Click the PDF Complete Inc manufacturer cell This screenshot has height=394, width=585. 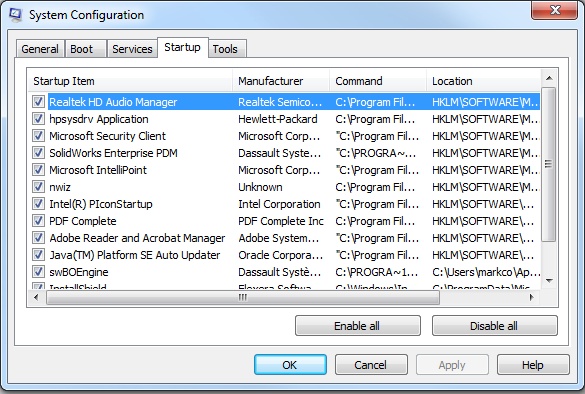(281, 221)
